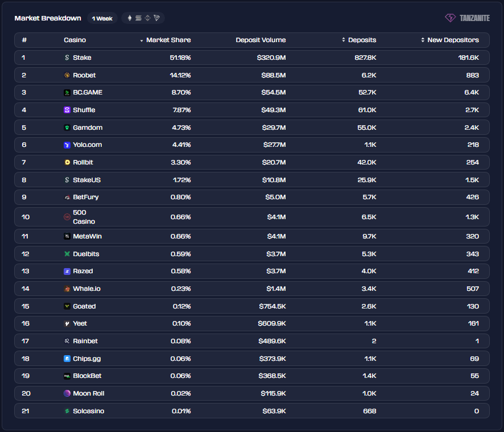Sort by Deposits column arrows
504x432 pixels.
[343, 40]
